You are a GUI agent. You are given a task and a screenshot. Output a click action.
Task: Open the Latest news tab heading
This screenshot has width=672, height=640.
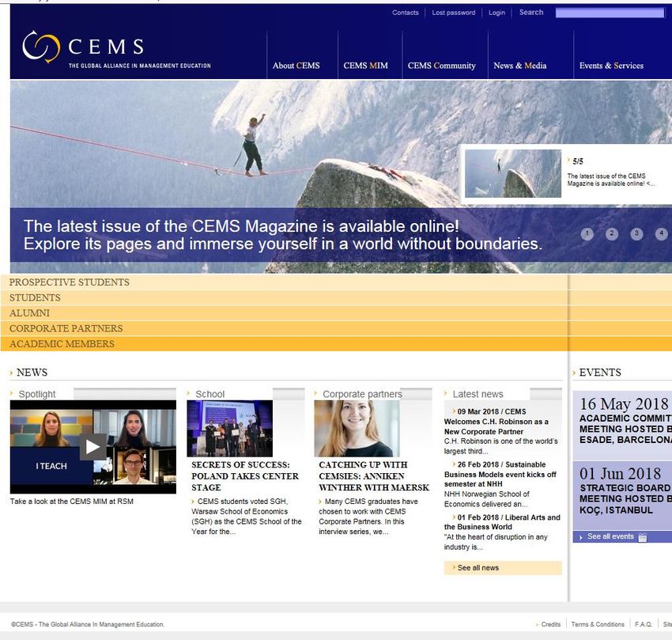[x=478, y=394]
